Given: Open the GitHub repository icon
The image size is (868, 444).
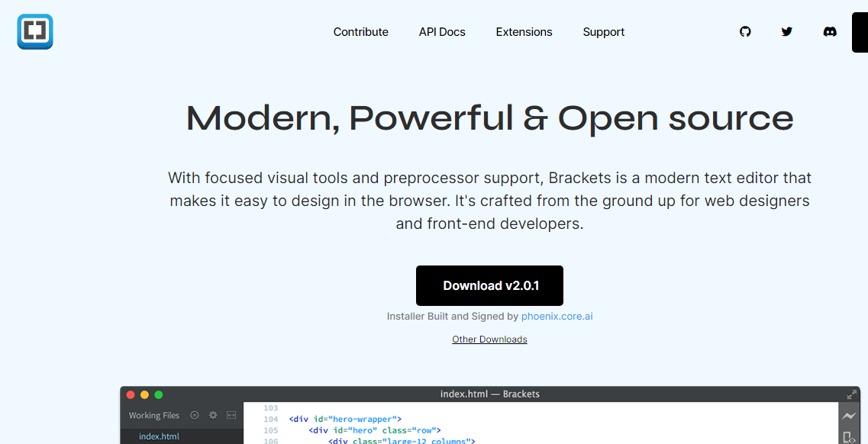Looking at the screenshot, I should click(746, 32).
